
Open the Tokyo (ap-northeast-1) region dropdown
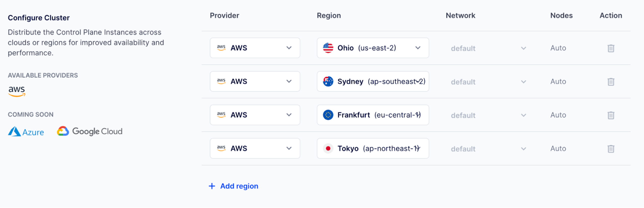point(373,148)
